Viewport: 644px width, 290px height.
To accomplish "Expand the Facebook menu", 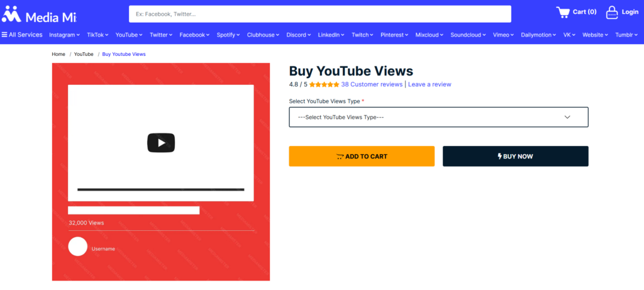I will click(x=195, y=35).
